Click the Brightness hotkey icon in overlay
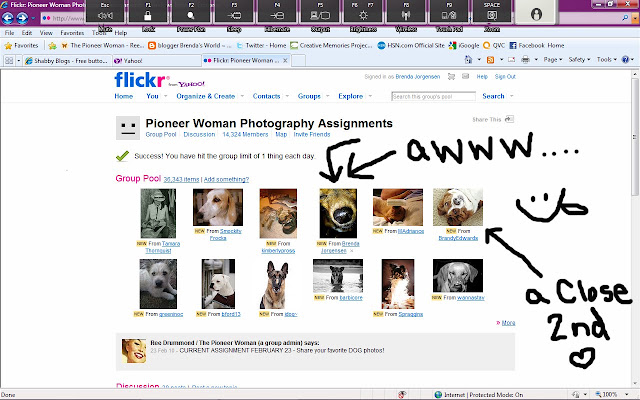 coord(363,16)
